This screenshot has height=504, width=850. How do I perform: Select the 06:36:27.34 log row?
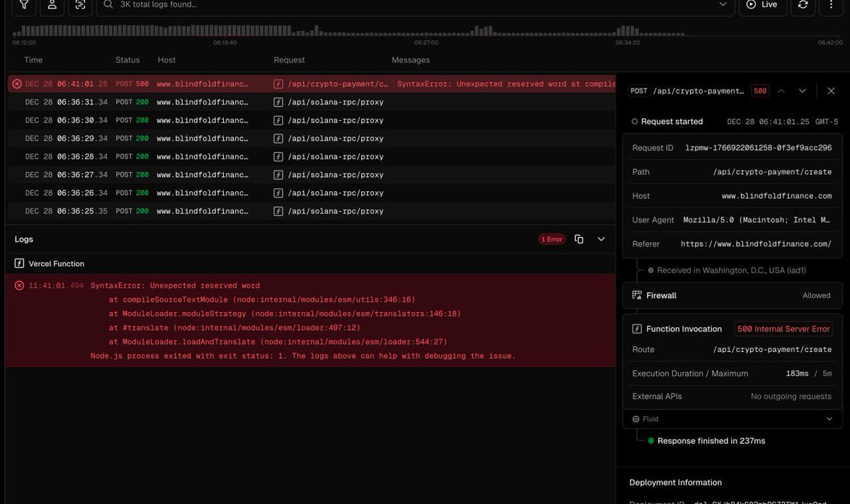312,175
